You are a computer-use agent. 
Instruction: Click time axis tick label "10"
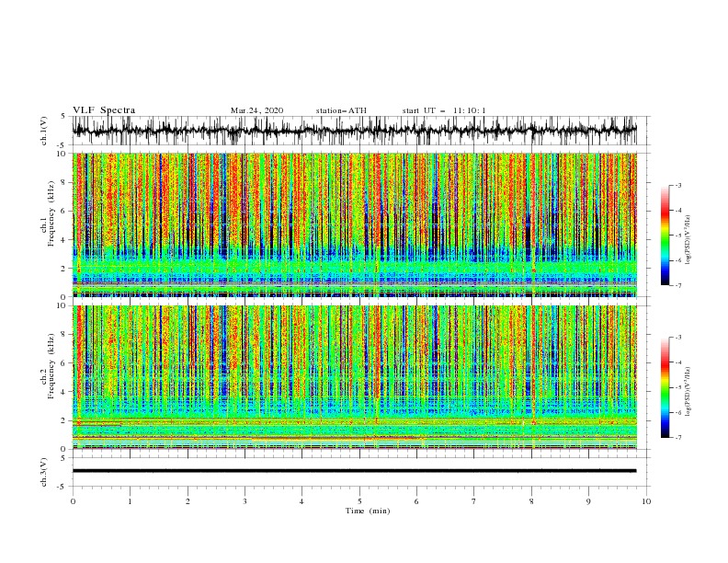point(646,501)
